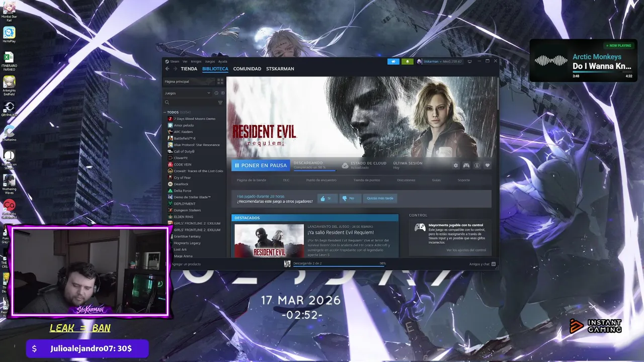
Task: Open GRYPHLINK desktop shortcut
Action: (x=9, y=109)
